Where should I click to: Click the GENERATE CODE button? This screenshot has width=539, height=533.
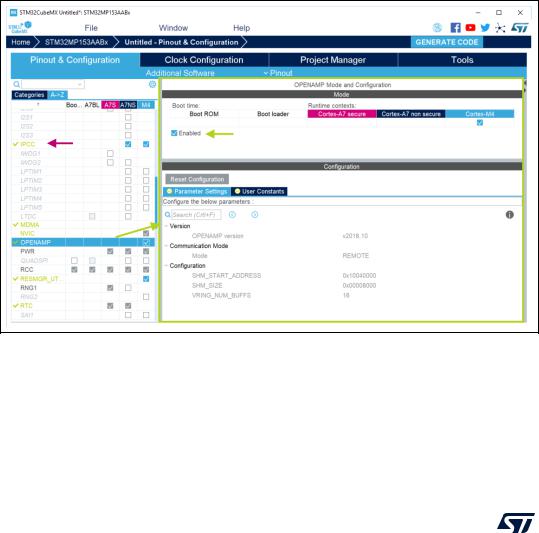pos(447,42)
